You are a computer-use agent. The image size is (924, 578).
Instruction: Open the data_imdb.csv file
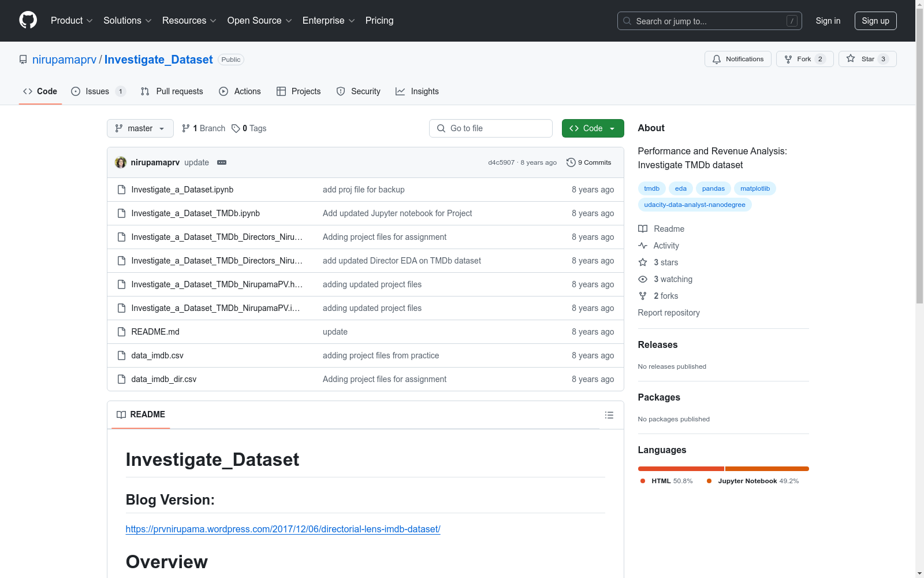click(x=158, y=355)
